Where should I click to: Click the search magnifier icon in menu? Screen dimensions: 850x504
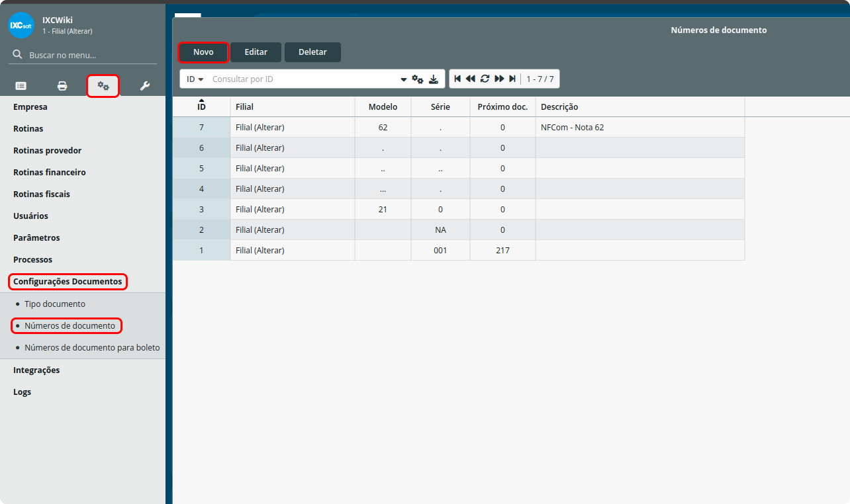(x=18, y=55)
